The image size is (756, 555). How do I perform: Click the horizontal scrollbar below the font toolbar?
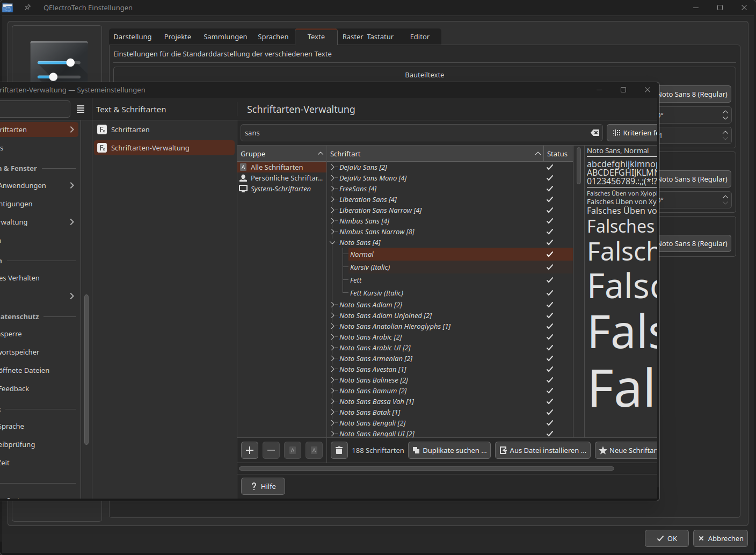click(x=426, y=468)
